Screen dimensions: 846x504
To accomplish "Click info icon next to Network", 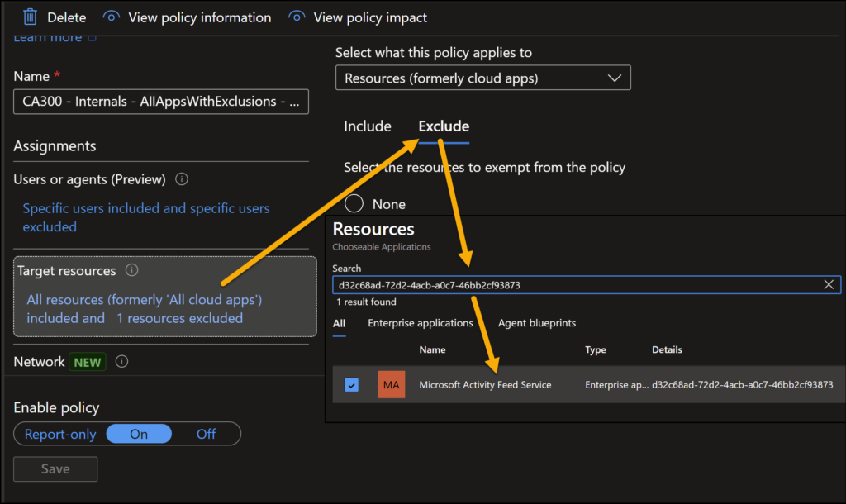I will click(122, 362).
